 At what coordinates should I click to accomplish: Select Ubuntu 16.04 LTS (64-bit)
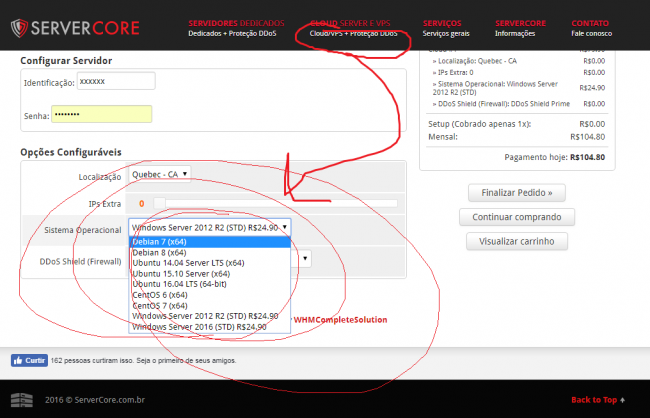[210, 284]
